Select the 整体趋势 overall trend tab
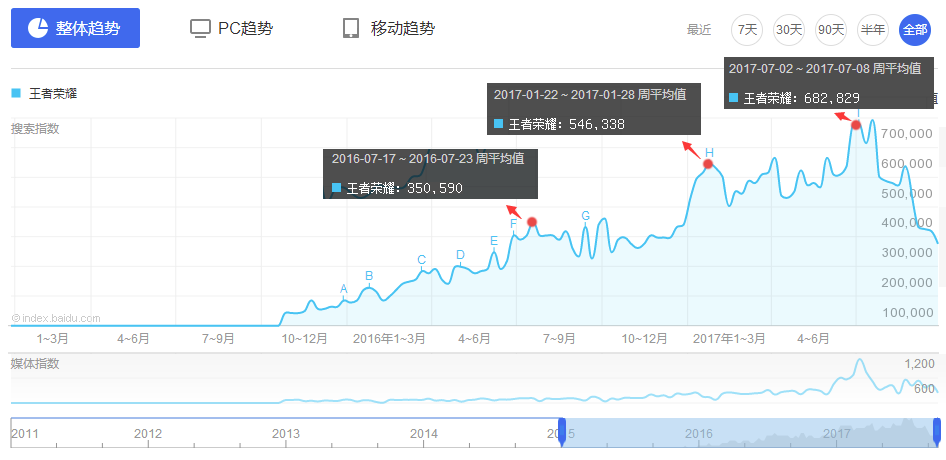 pos(75,28)
